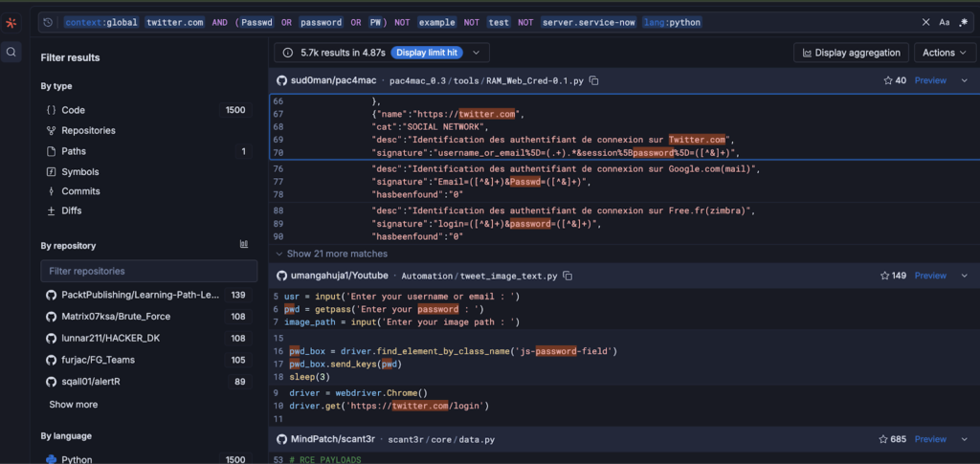Select Python language filter

tap(146, 459)
